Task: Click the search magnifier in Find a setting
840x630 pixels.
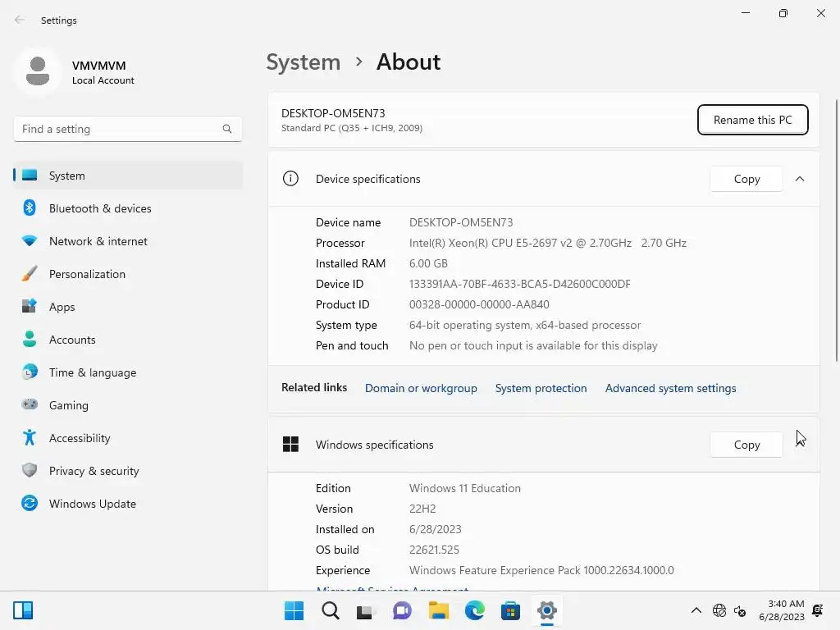Action: pyautogui.click(x=227, y=129)
